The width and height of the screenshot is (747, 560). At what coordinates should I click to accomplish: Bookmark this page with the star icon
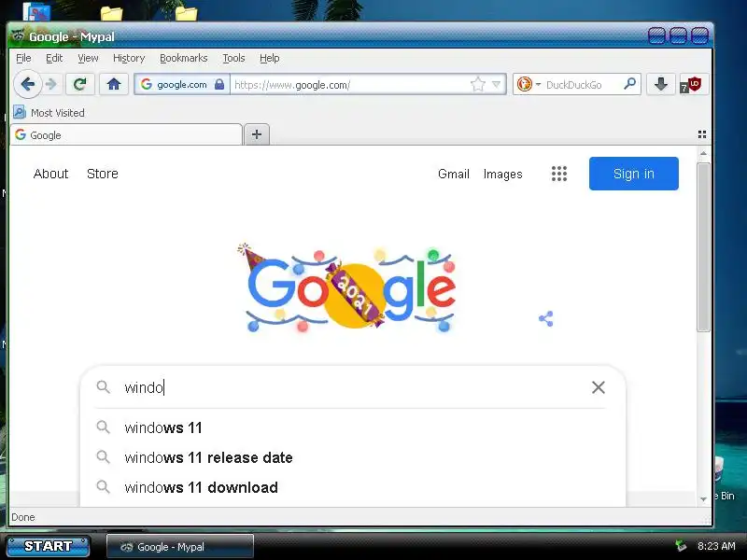(x=477, y=85)
